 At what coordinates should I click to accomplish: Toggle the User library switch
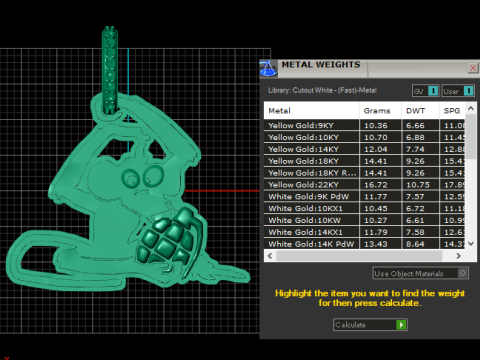pyautogui.click(x=458, y=91)
